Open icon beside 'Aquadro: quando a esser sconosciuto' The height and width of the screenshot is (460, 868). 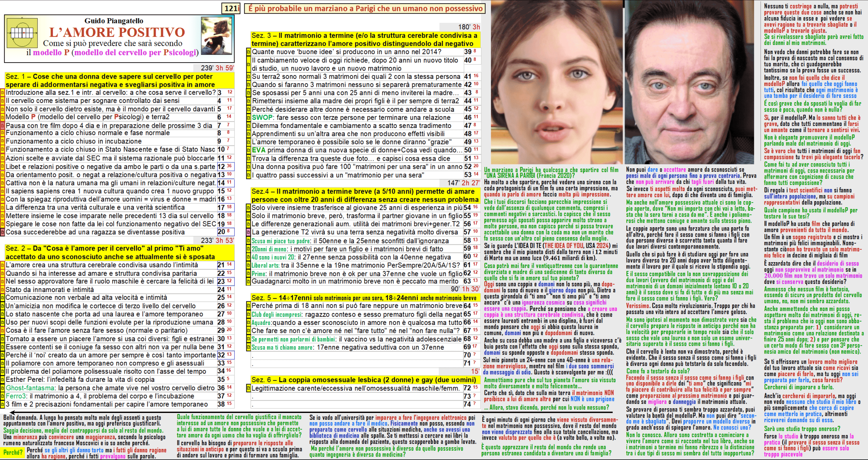[x=249, y=322]
